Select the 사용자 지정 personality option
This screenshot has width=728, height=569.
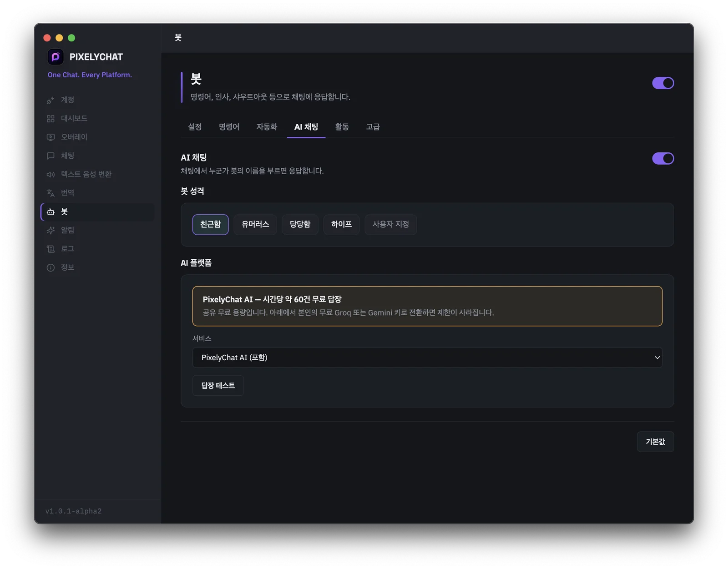click(x=390, y=224)
